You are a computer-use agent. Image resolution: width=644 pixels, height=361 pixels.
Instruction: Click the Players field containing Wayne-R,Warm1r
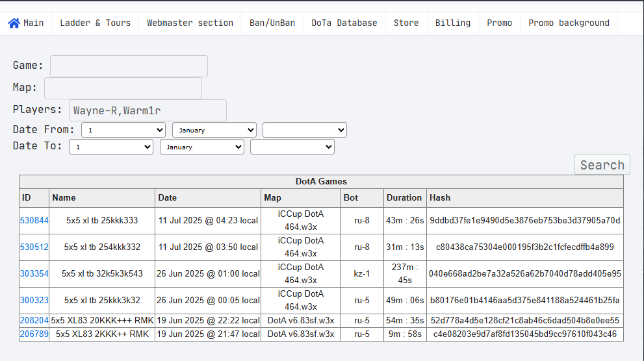[148, 110]
